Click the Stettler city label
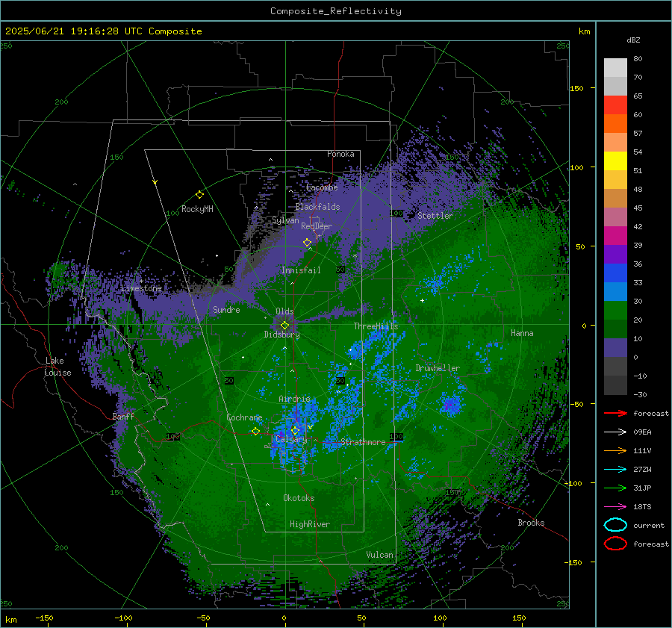Screen dimensions: 672x628 pyautogui.click(x=435, y=216)
